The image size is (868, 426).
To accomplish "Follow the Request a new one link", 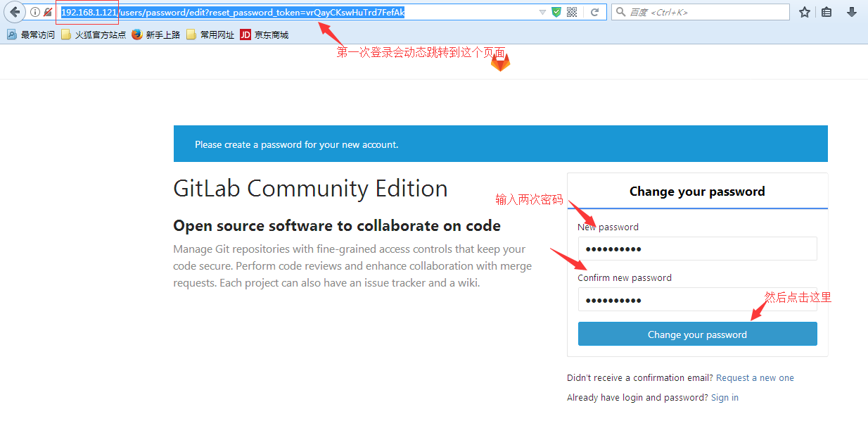I will (755, 378).
